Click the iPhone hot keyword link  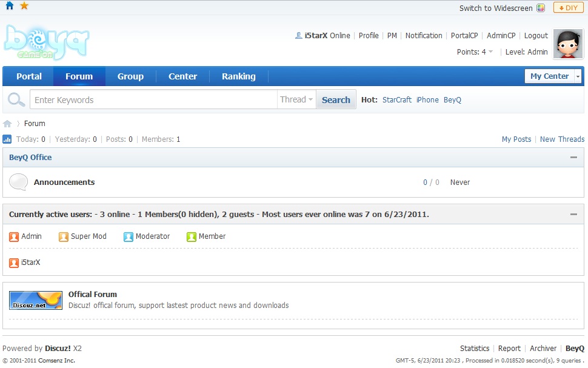(427, 100)
